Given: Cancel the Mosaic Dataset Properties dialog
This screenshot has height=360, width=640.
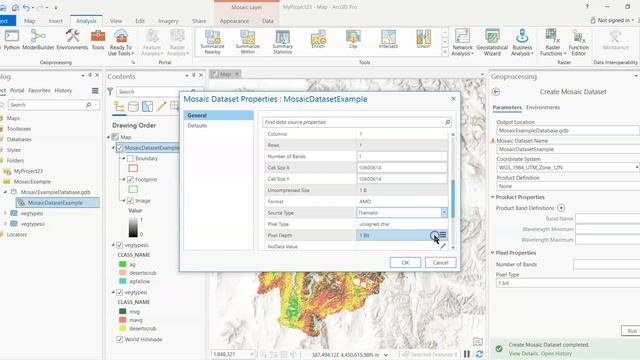Looking at the screenshot, I should (x=440, y=262).
